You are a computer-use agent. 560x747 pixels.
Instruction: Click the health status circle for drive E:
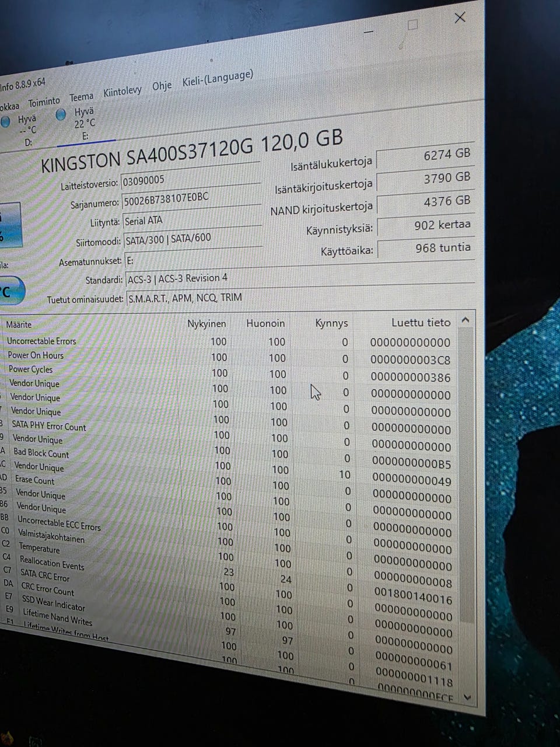click(61, 115)
